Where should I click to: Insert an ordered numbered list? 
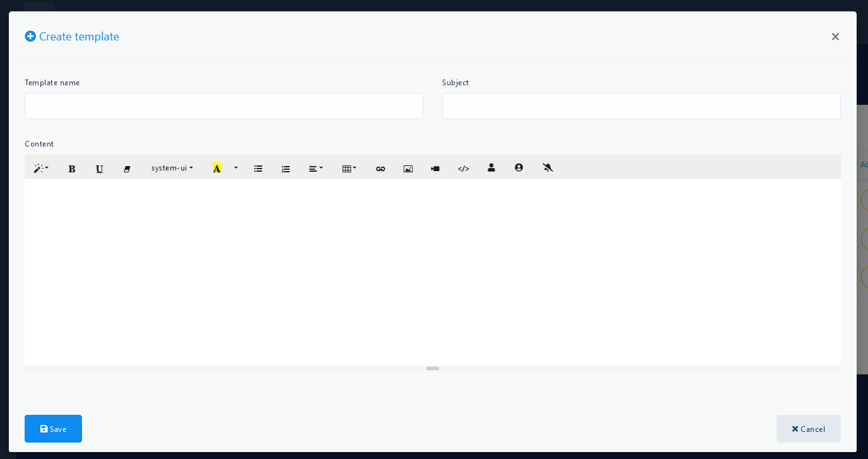[286, 169]
